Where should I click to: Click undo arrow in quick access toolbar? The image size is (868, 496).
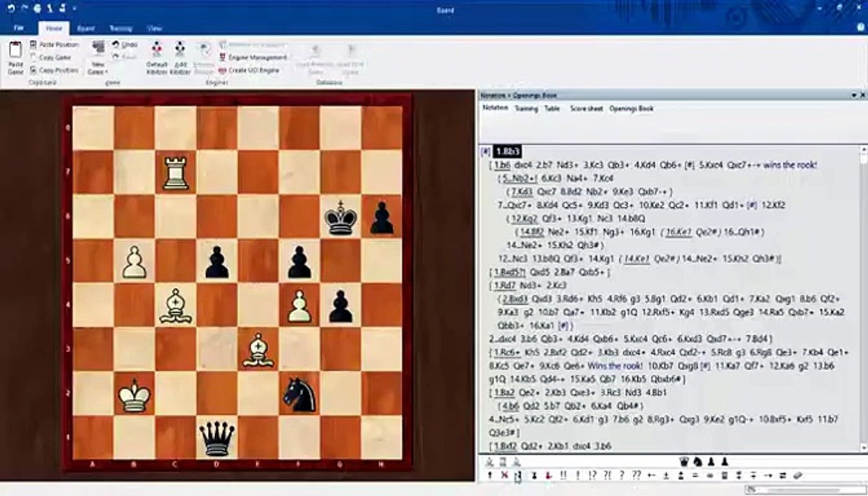pos(10,8)
